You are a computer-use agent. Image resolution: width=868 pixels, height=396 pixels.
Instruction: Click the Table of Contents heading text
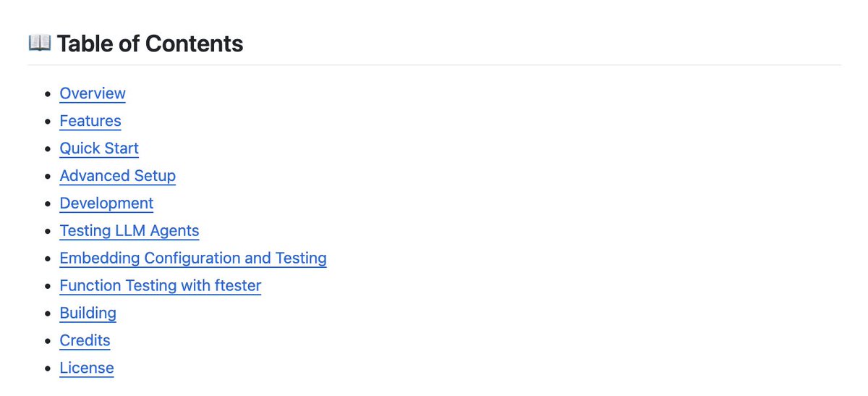pos(150,44)
